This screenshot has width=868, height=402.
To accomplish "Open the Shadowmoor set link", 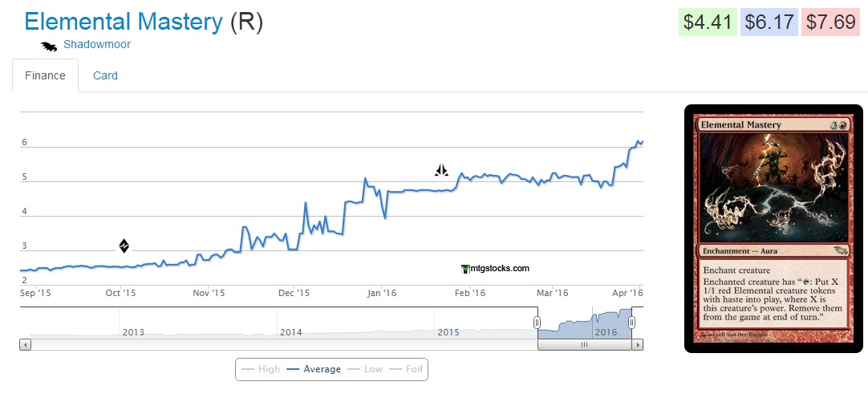I will 96,45.
